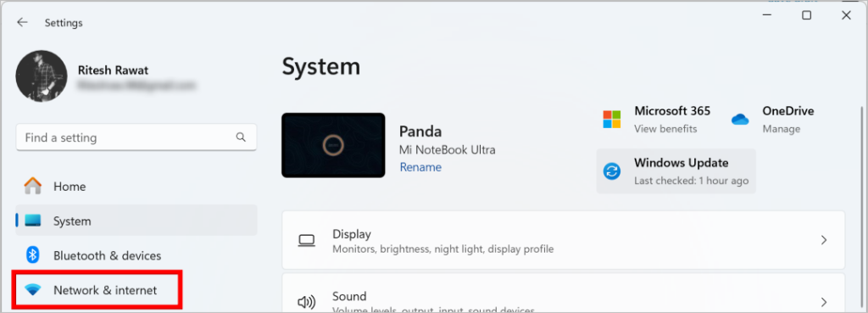Image resolution: width=868 pixels, height=313 pixels.
Task: Click the Home house icon
Action: 33,186
